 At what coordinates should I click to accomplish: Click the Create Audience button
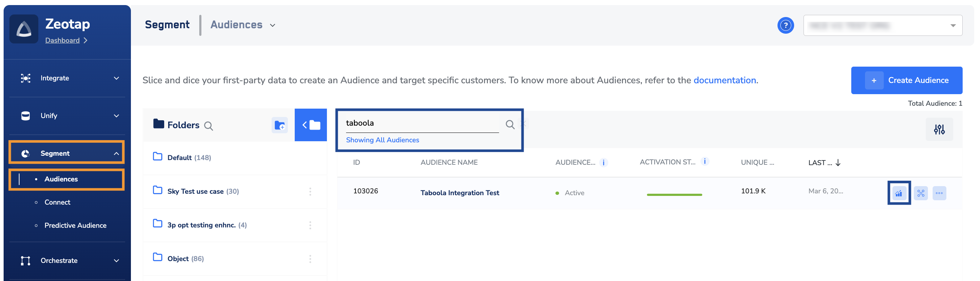click(x=906, y=80)
